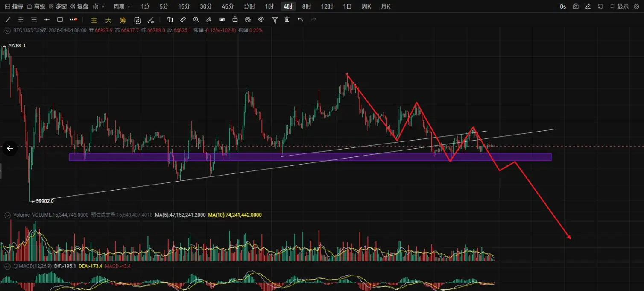
Task: Select the 12时 timeframe tab
Action: point(327,6)
